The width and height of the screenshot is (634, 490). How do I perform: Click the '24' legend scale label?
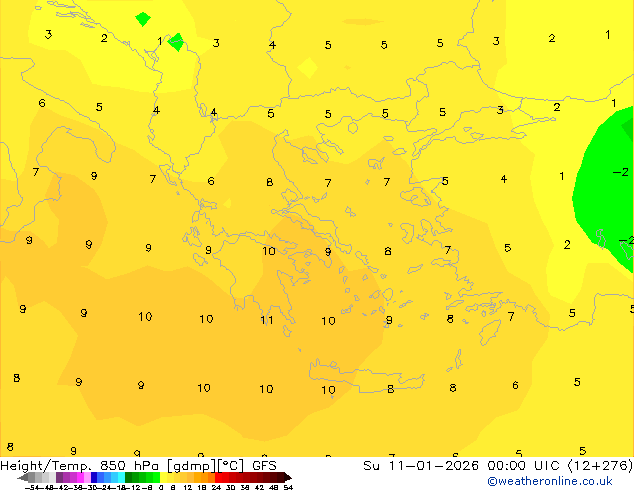pos(216,487)
